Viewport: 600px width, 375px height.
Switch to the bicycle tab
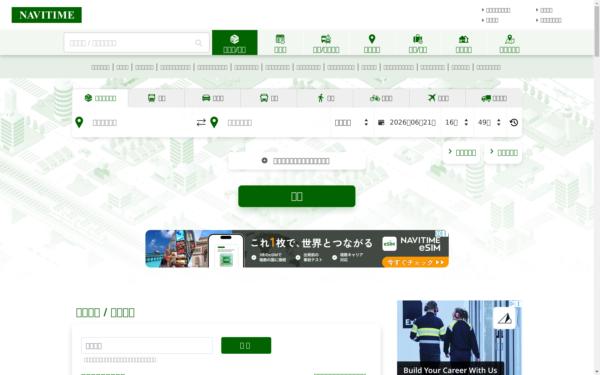tap(381, 98)
